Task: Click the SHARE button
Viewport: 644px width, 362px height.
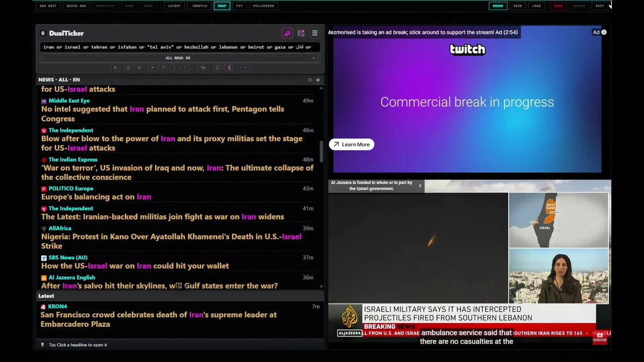Action: click(x=498, y=6)
